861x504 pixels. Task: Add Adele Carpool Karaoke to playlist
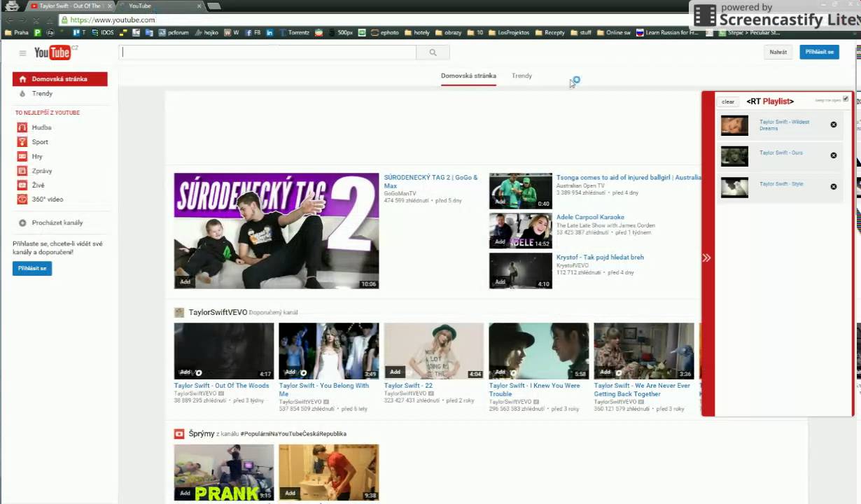(x=500, y=241)
